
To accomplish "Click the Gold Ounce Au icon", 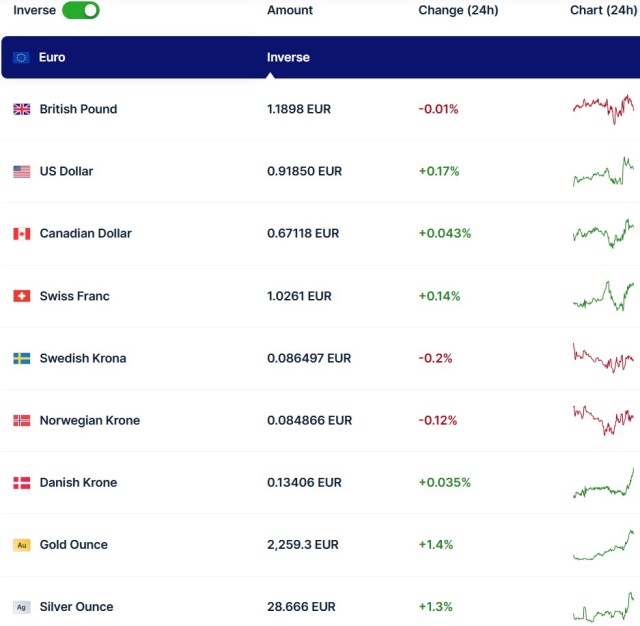I will (x=21, y=545).
